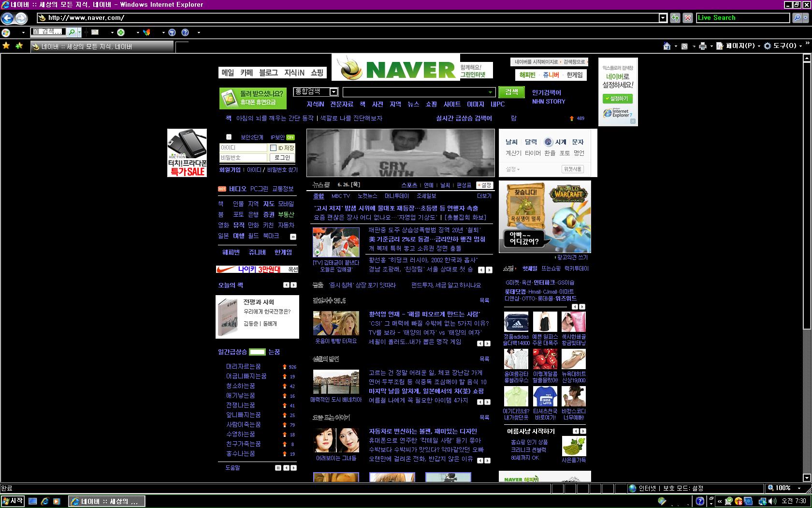The height and width of the screenshot is (508, 812).
Task: Click the 전쟁과 사회 book thumbnail
Action: (x=228, y=317)
